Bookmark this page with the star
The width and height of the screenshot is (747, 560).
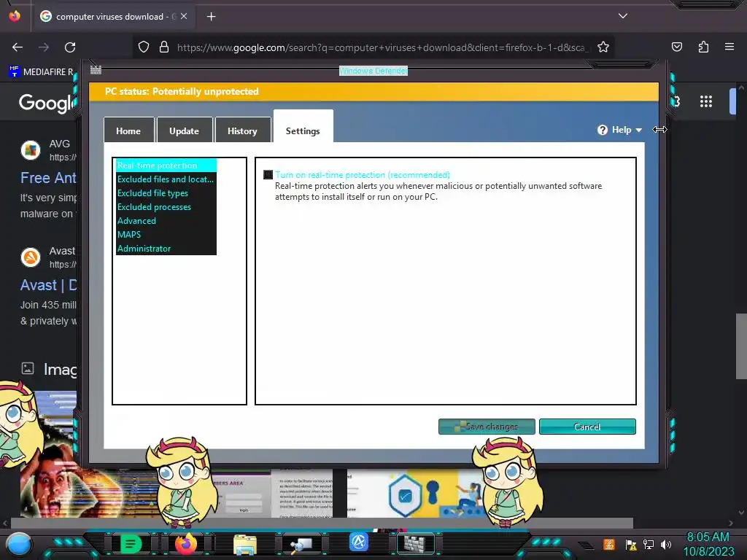[603, 47]
